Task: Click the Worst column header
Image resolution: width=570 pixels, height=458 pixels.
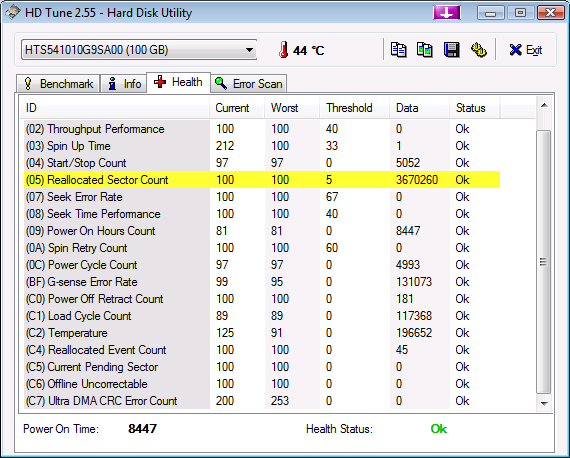Action: coord(292,108)
